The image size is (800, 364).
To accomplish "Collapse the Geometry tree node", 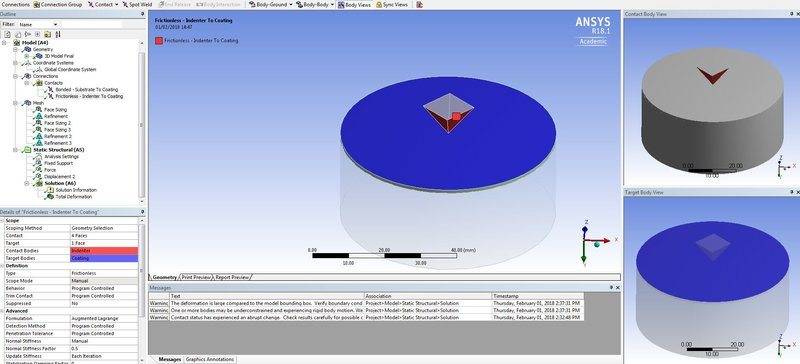I will click(x=15, y=50).
